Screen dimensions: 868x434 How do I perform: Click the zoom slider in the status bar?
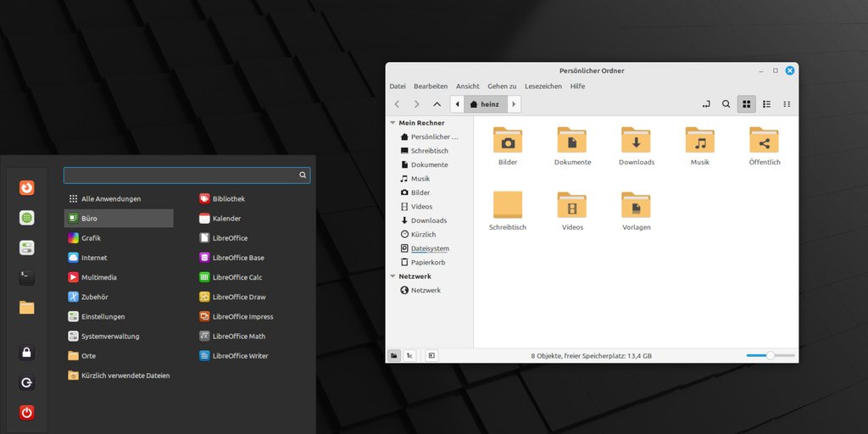(770, 356)
